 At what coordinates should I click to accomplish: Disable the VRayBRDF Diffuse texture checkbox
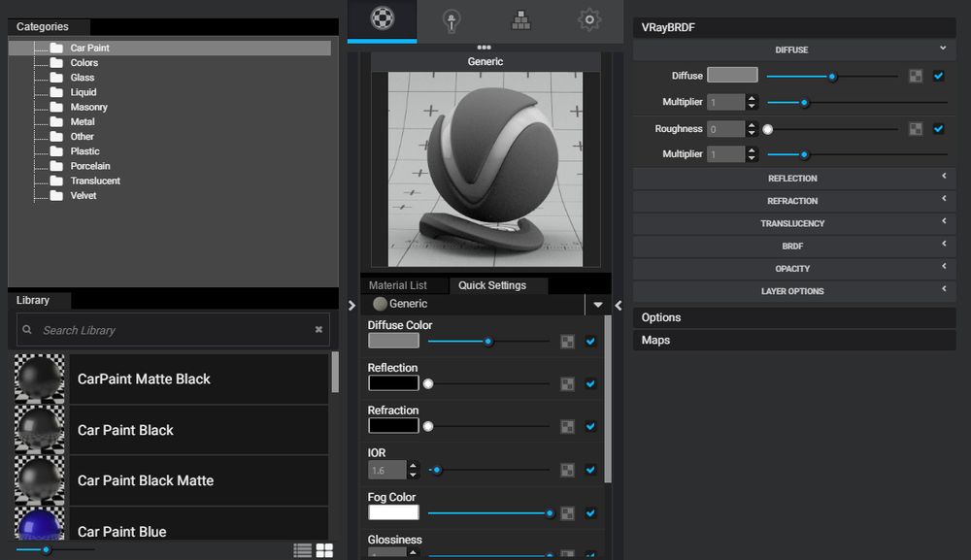pos(938,76)
